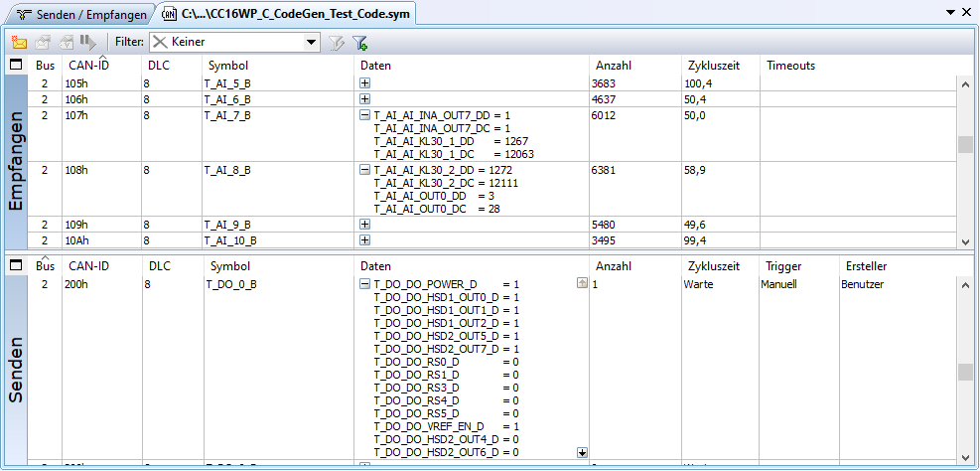Sort receive list by Symbol column
Viewport: 980px width, 471px height.
228,65
